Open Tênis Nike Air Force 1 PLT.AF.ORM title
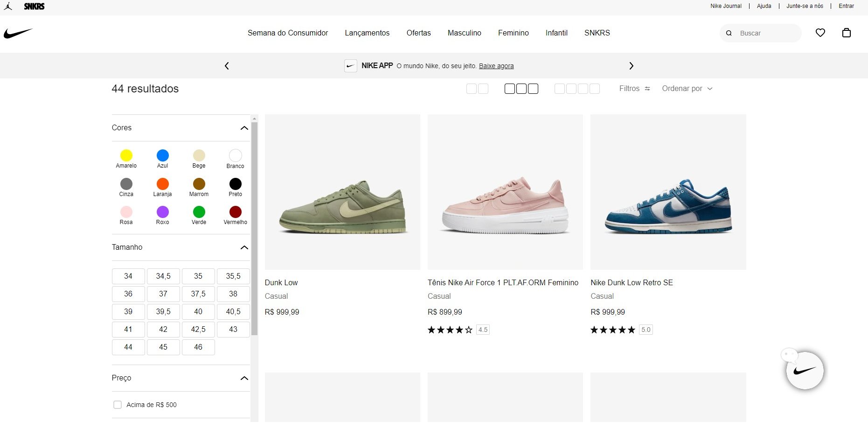Screen dimensions: 868x443 click(503, 283)
